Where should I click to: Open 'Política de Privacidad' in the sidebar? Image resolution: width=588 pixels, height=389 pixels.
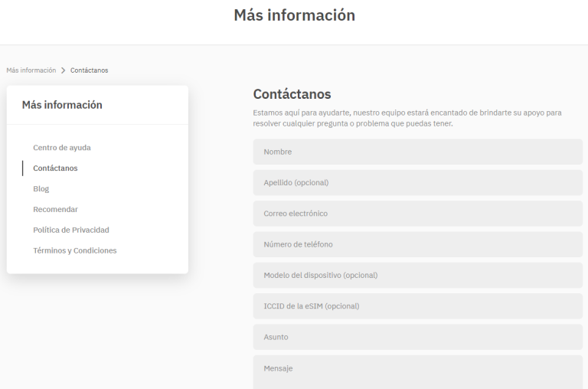coord(71,230)
